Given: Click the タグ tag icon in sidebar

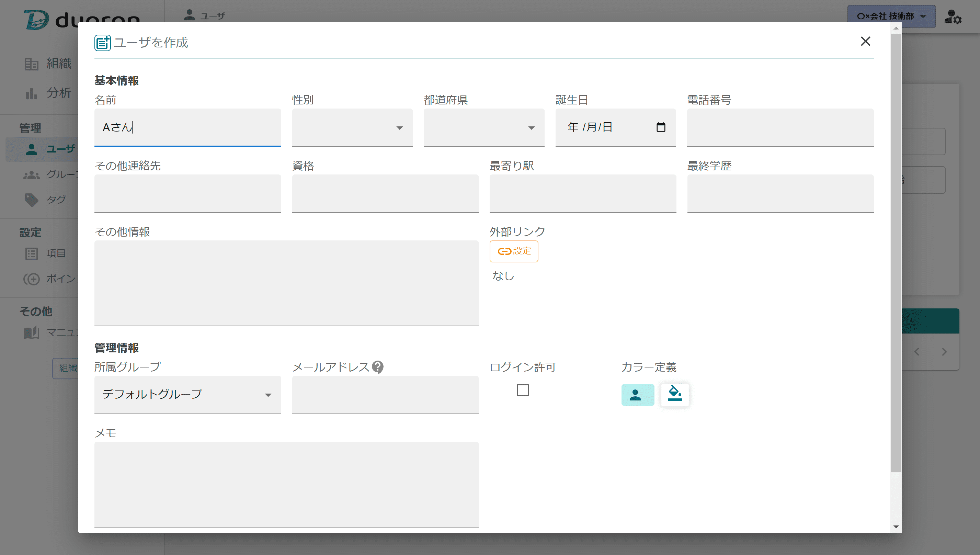Looking at the screenshot, I should [31, 200].
